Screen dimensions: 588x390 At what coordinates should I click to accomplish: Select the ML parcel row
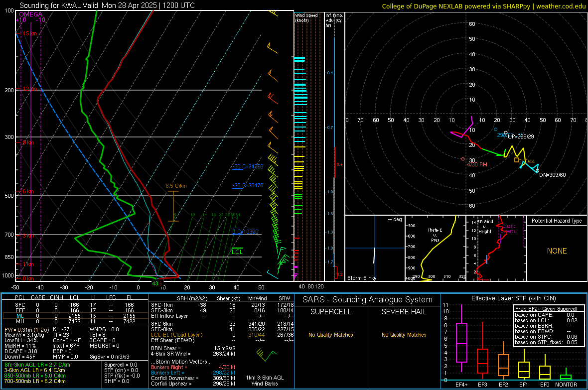coord(75,316)
